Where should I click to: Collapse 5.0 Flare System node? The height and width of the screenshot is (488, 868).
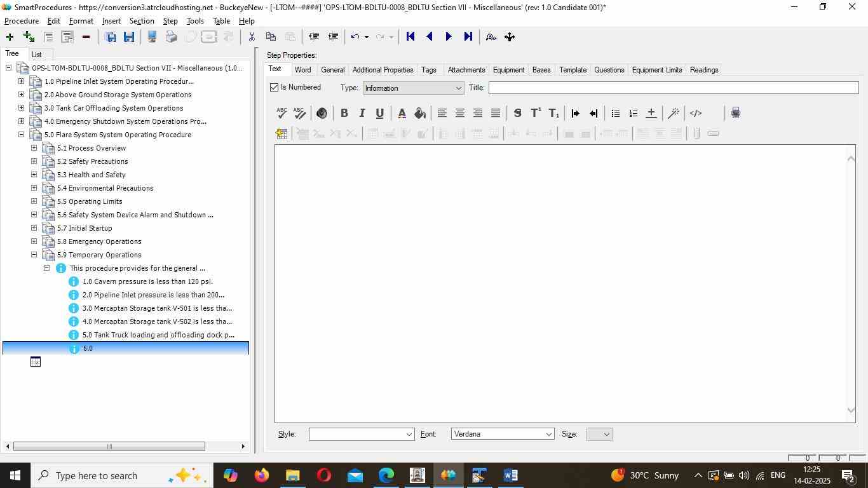21,135
